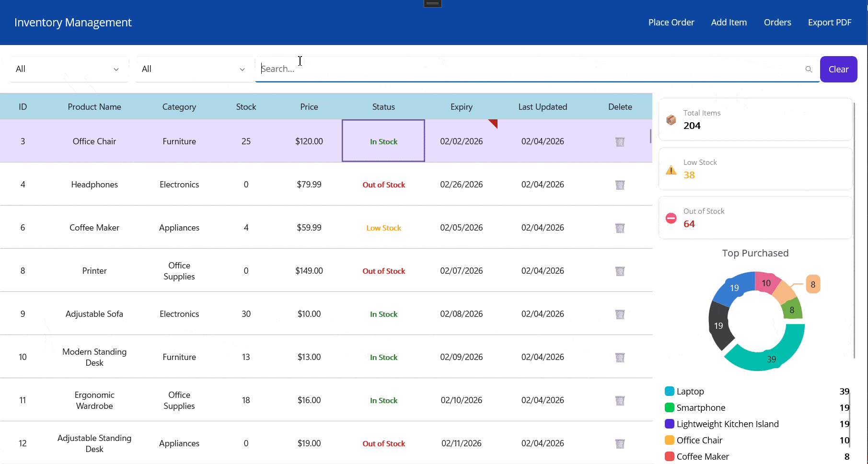Click the blue Laptop legend color swatch
Viewport: 868px width, 464px height.
coord(669,391)
